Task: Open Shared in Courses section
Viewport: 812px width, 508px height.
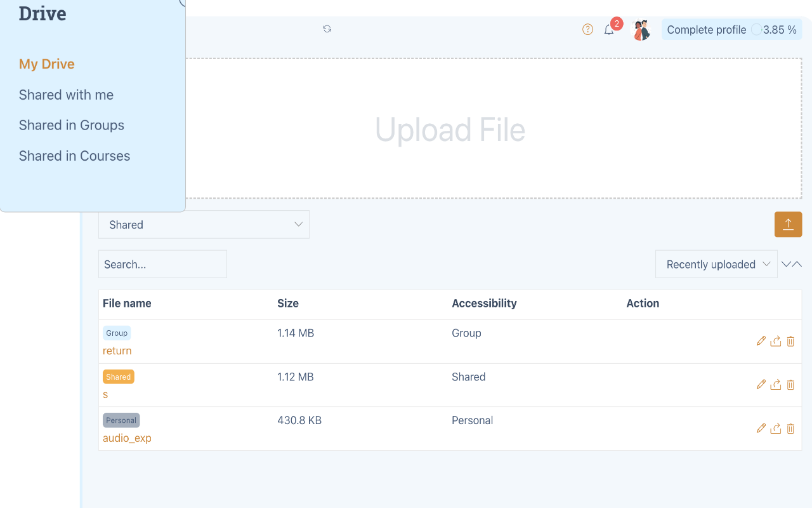Action: pyautogui.click(x=74, y=156)
